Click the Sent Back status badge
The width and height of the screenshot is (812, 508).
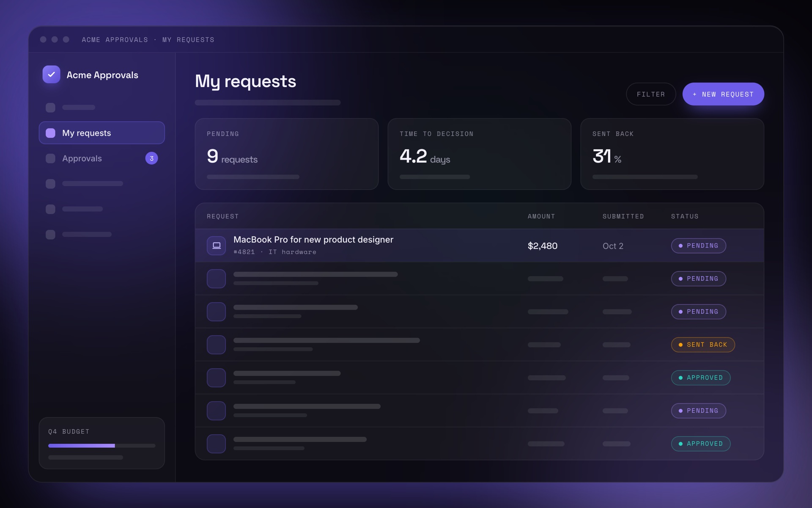(x=703, y=345)
